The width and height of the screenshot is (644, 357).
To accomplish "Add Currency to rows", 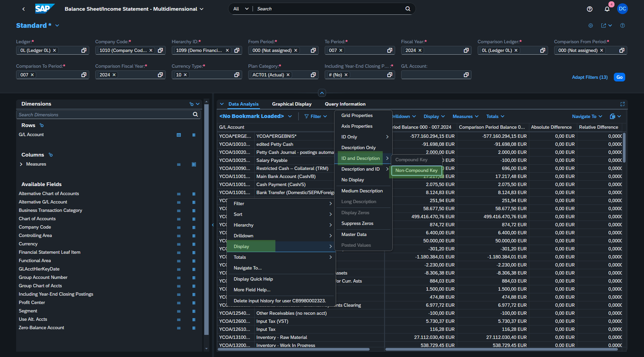I will [179, 244].
